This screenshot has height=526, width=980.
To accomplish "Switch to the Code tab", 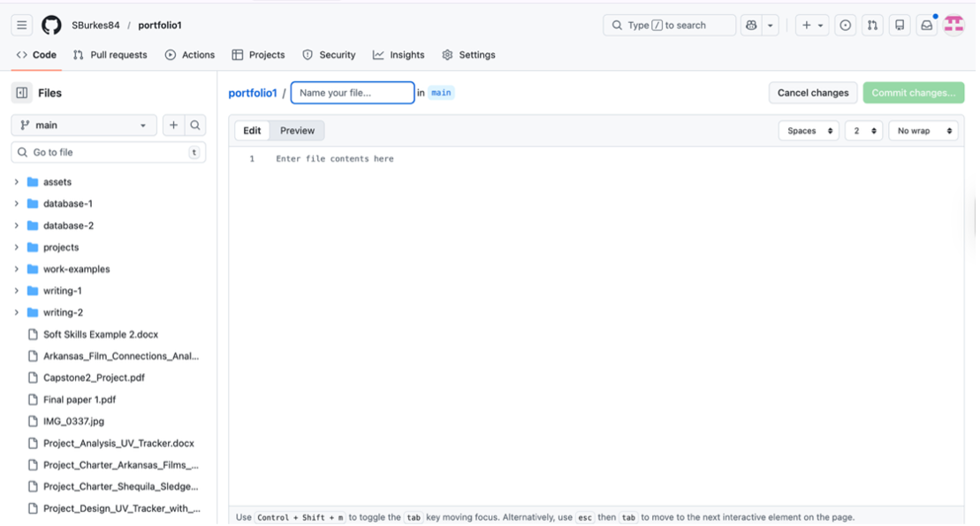I will tap(36, 55).
